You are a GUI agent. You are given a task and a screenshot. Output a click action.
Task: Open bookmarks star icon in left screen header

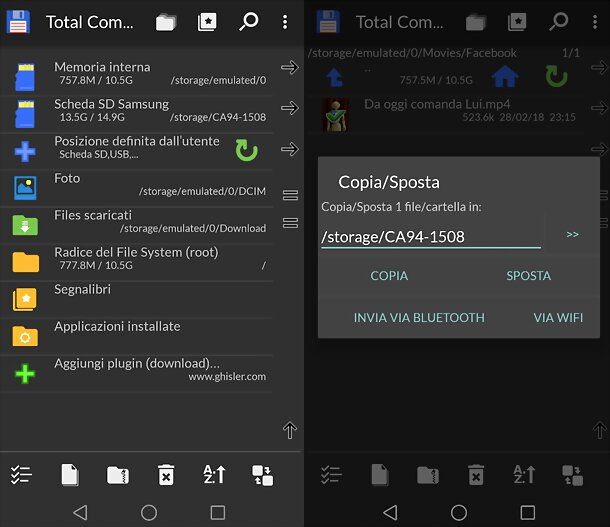(207, 22)
